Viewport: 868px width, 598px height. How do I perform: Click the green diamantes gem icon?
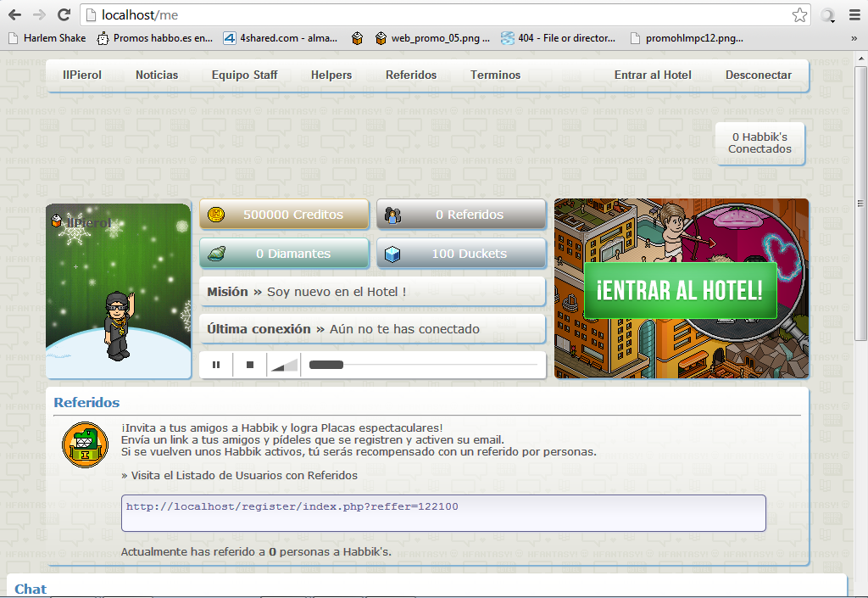216,254
